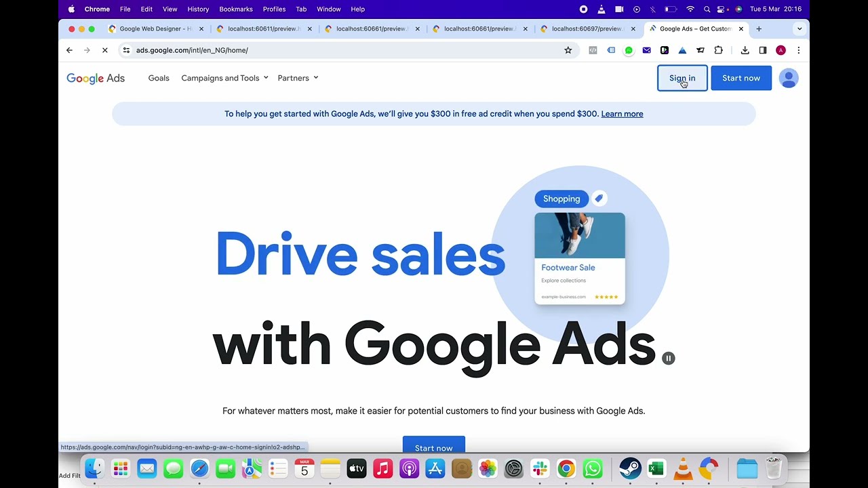Open the File menu
The image size is (868, 488).
(125, 9)
